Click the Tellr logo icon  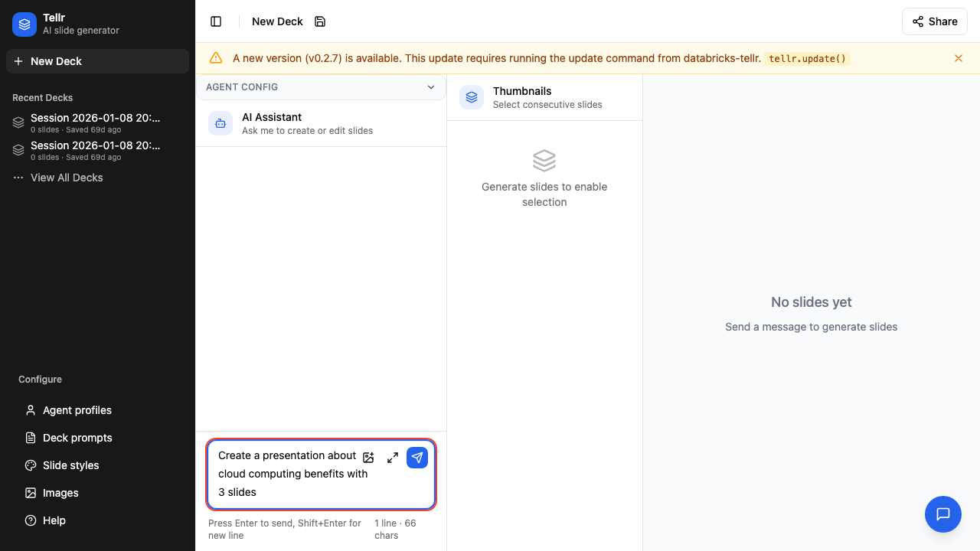pyautogui.click(x=24, y=24)
